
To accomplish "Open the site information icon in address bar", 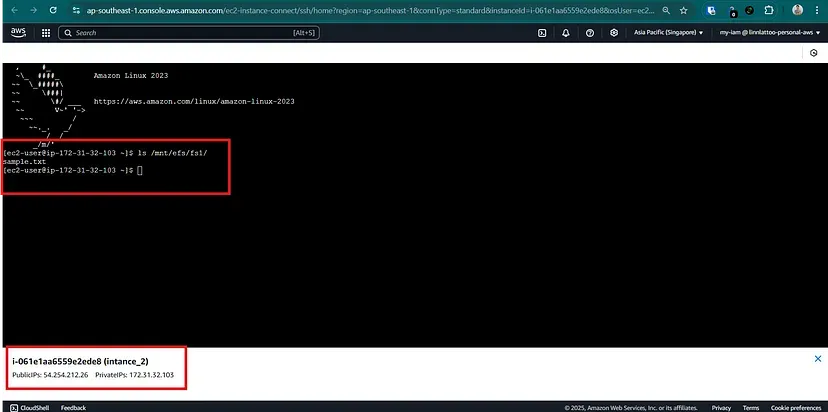I will tap(77, 10).
